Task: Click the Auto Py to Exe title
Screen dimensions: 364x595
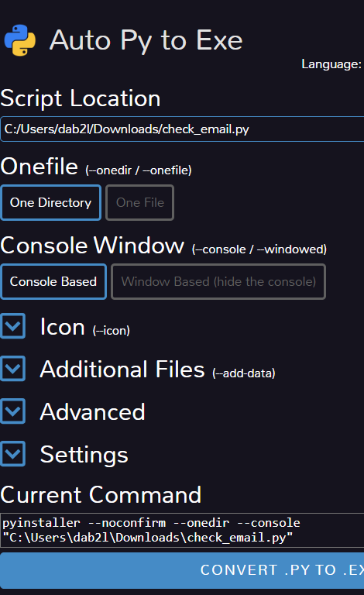Action: pos(146,40)
